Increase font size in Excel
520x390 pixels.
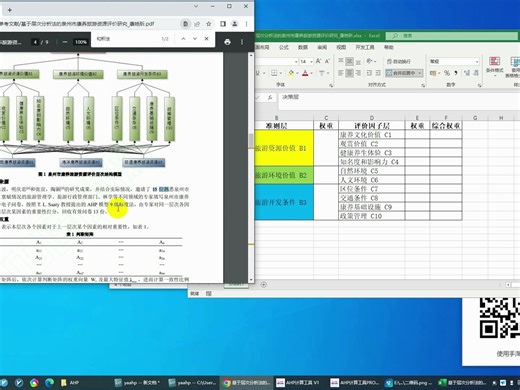tap(318, 61)
